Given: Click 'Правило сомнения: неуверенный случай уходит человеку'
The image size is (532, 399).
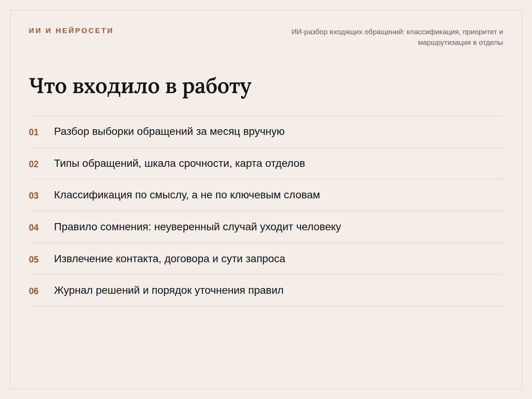Looking at the screenshot, I should click(198, 227).
